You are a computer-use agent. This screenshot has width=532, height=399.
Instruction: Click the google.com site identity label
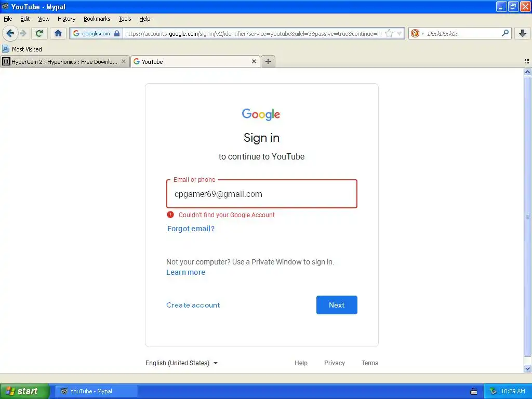click(96, 33)
